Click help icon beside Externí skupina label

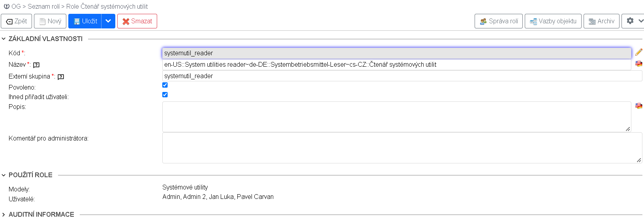[x=61, y=77]
